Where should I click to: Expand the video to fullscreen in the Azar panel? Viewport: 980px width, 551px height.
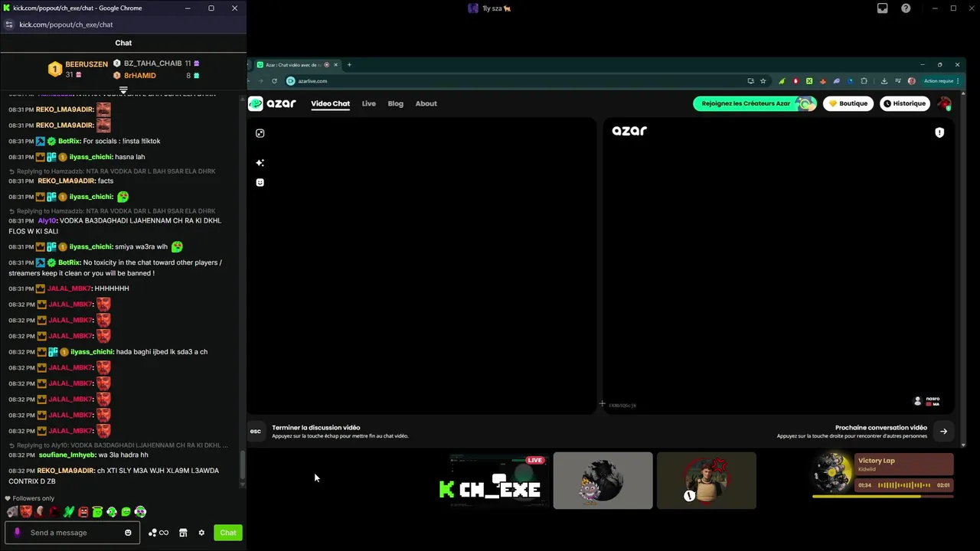(260, 133)
